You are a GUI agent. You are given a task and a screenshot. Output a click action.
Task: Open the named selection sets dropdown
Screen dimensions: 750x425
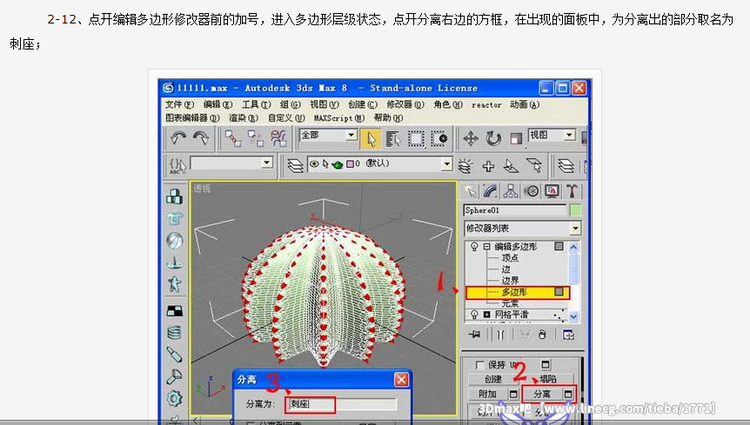coord(267,163)
